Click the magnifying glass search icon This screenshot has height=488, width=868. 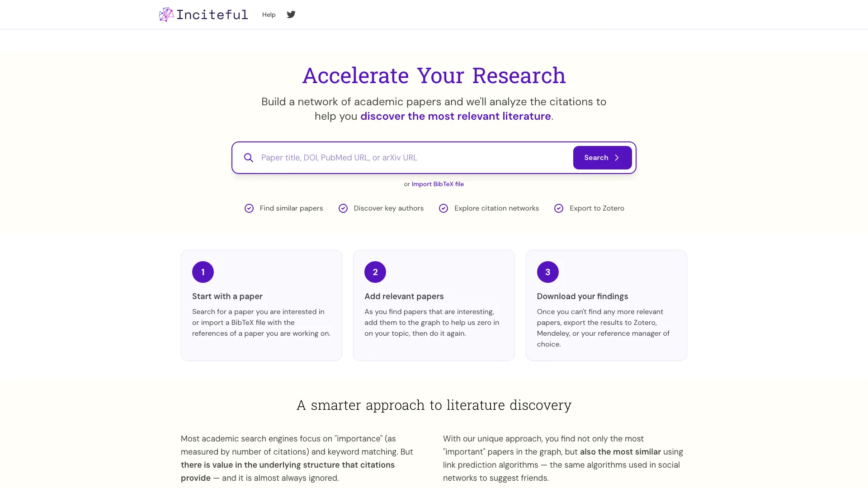[249, 158]
